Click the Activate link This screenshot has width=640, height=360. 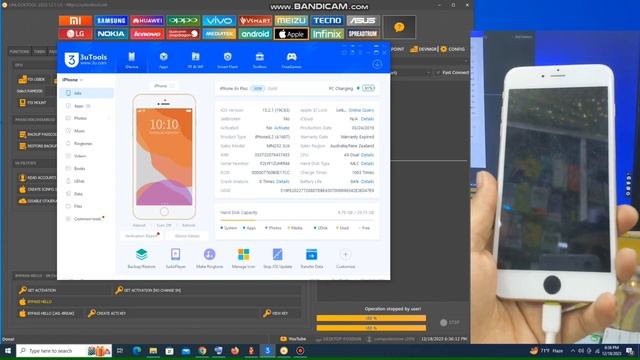coord(282,128)
